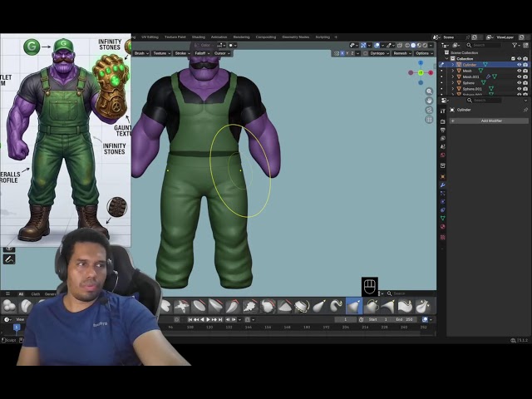Open the Geometry Nodes workspace tab
The image size is (532, 399).
[x=296, y=37]
